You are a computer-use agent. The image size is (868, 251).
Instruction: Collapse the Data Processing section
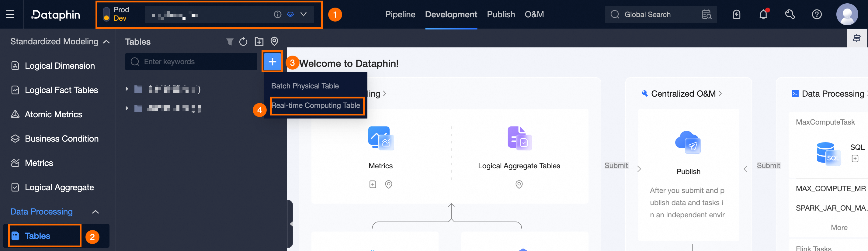[95, 212]
